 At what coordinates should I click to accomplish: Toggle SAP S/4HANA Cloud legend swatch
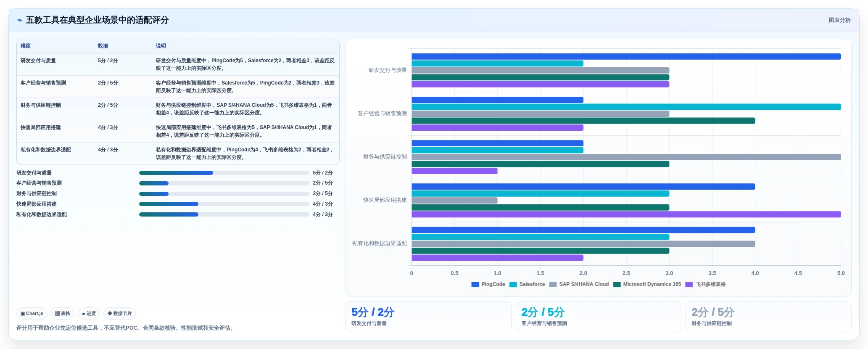(553, 285)
